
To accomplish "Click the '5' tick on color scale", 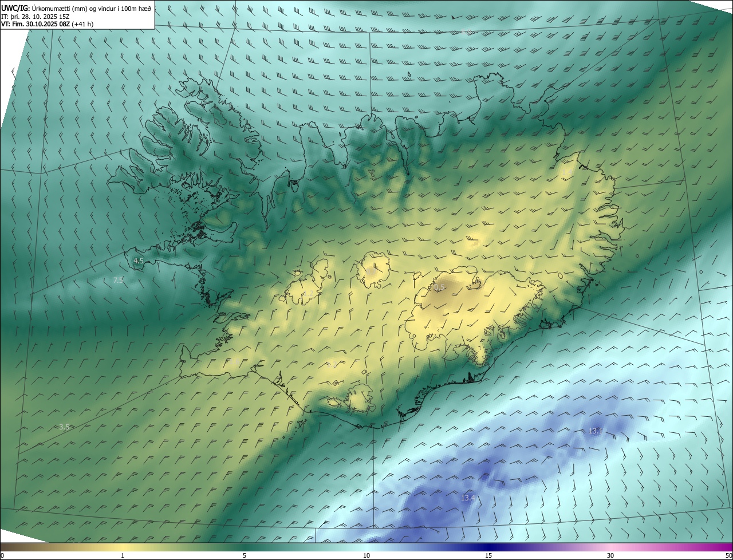I will click(x=245, y=555).
